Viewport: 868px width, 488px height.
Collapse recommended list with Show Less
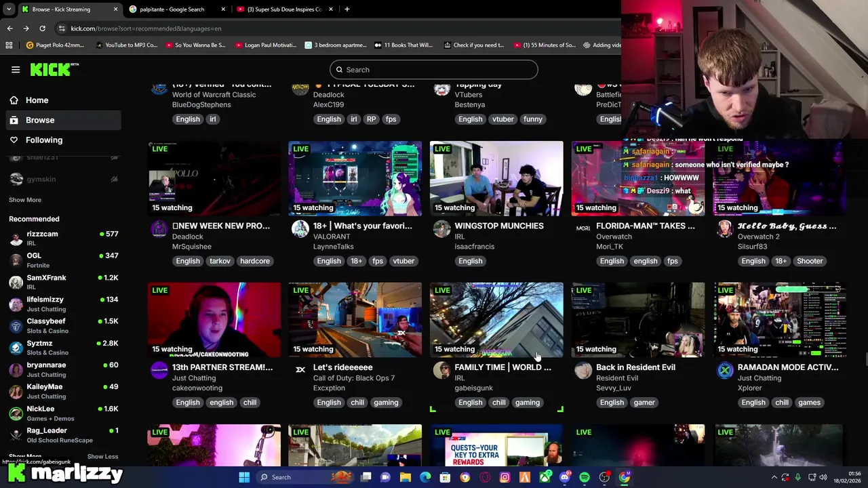[102, 457]
